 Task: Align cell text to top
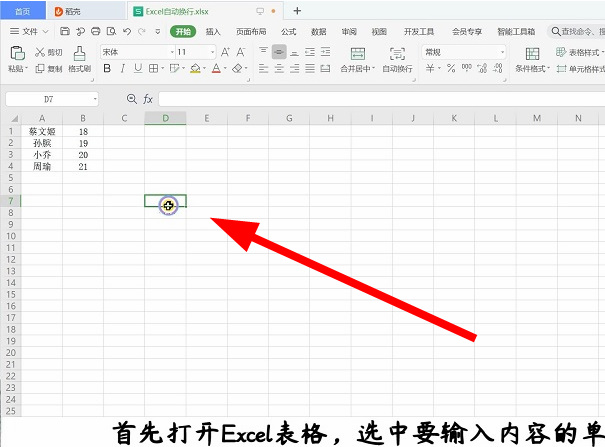[x=263, y=51]
